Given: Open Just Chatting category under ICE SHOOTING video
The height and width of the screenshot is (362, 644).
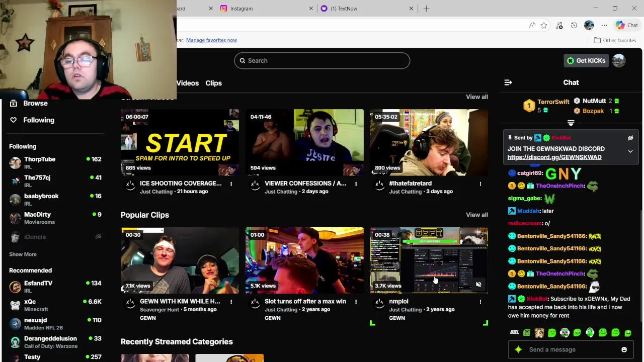Looking at the screenshot, I should (x=156, y=192).
